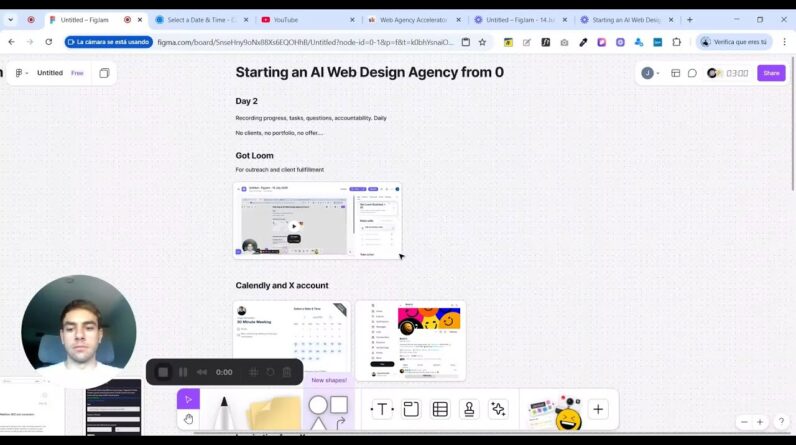Select the Text tool in FigJam toolbar
Viewport: 796px width, 445px height.
tap(382, 409)
